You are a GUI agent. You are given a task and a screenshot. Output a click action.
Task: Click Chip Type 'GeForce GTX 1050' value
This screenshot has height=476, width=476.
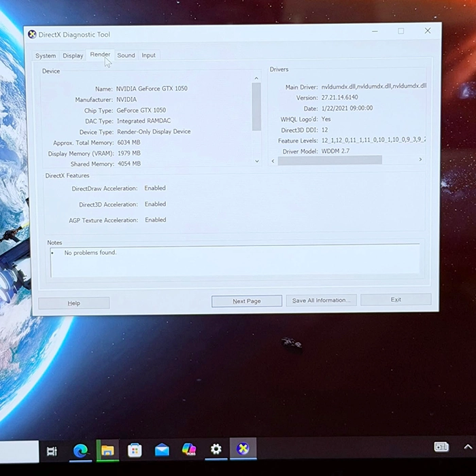[141, 110]
